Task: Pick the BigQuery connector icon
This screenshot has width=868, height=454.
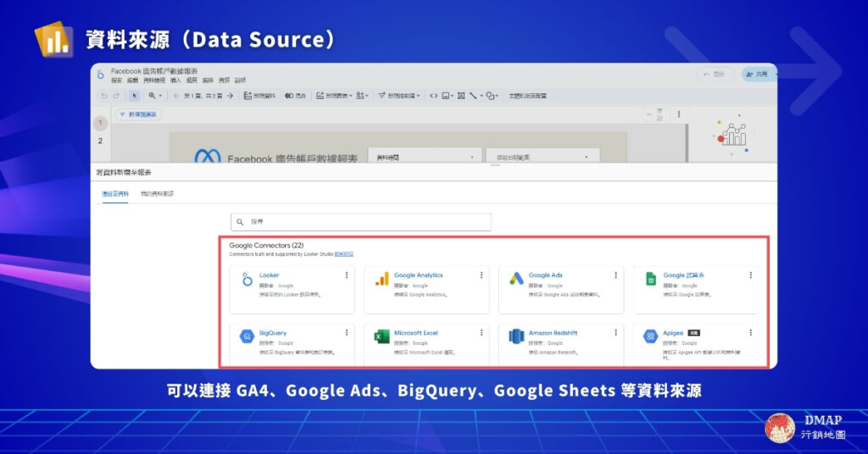Action: point(247,336)
